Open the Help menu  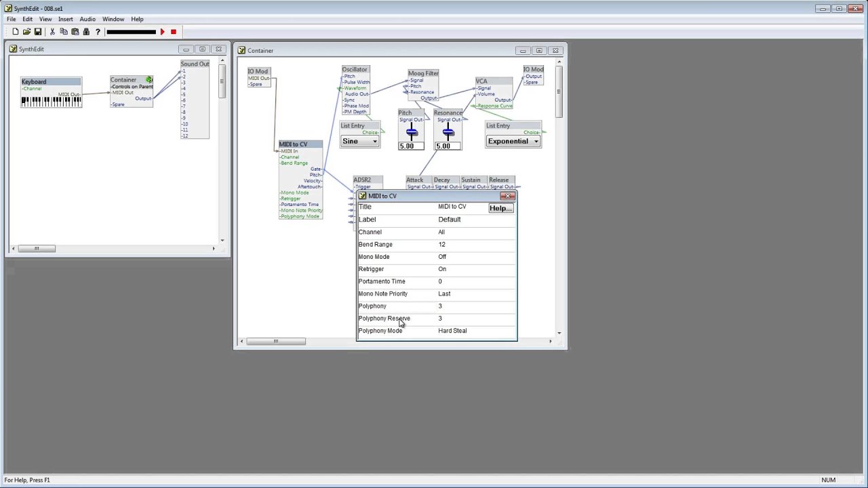(x=137, y=19)
